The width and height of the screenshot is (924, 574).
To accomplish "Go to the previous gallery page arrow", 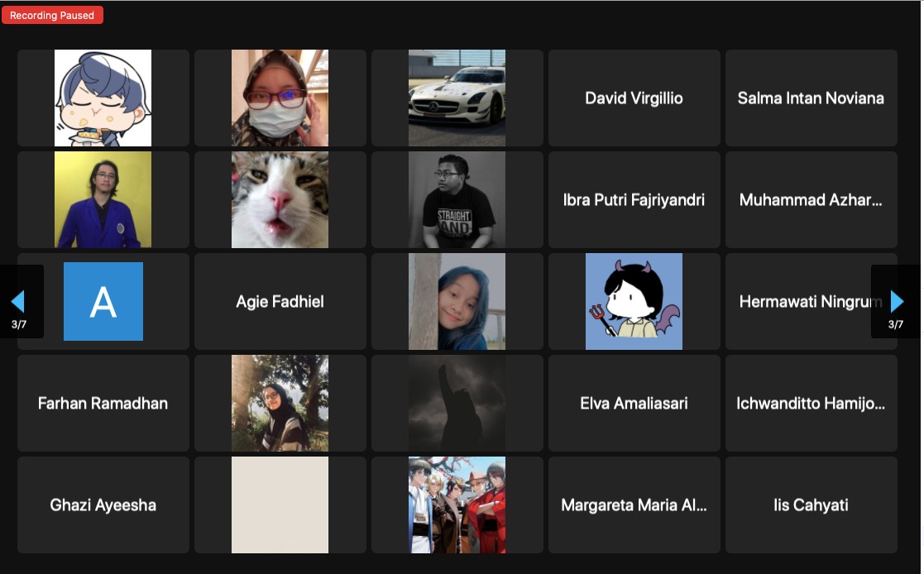I will [x=18, y=301].
